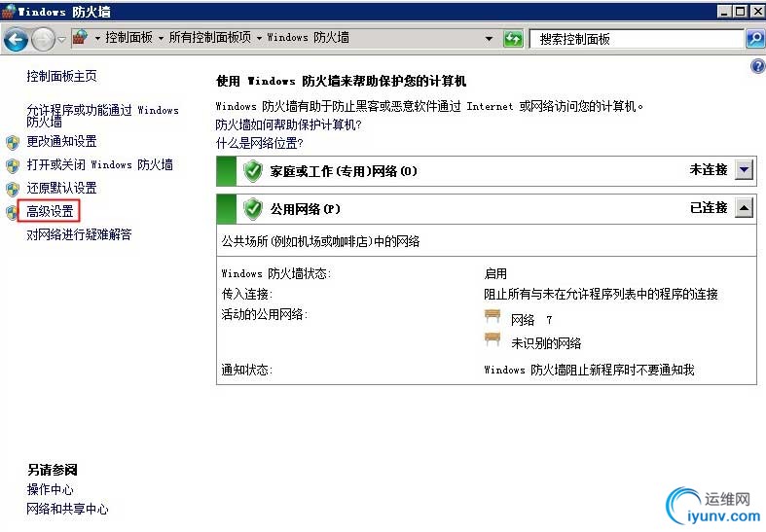Open 更改通知设置 link
The image size is (766, 532).
click(61, 141)
